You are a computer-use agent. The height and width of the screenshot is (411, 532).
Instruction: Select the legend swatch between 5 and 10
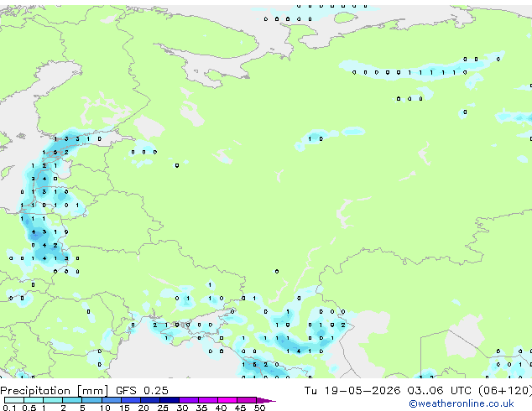coord(92,400)
